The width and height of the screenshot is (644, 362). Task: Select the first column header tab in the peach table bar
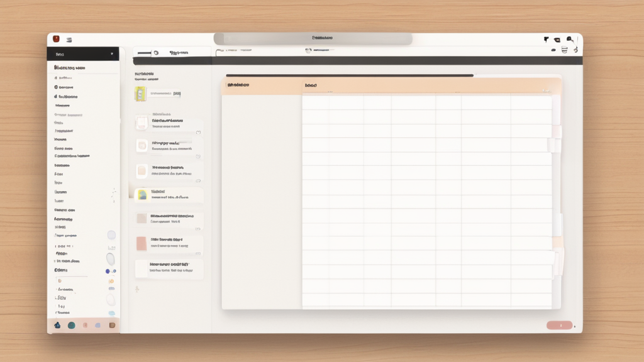[238, 85]
